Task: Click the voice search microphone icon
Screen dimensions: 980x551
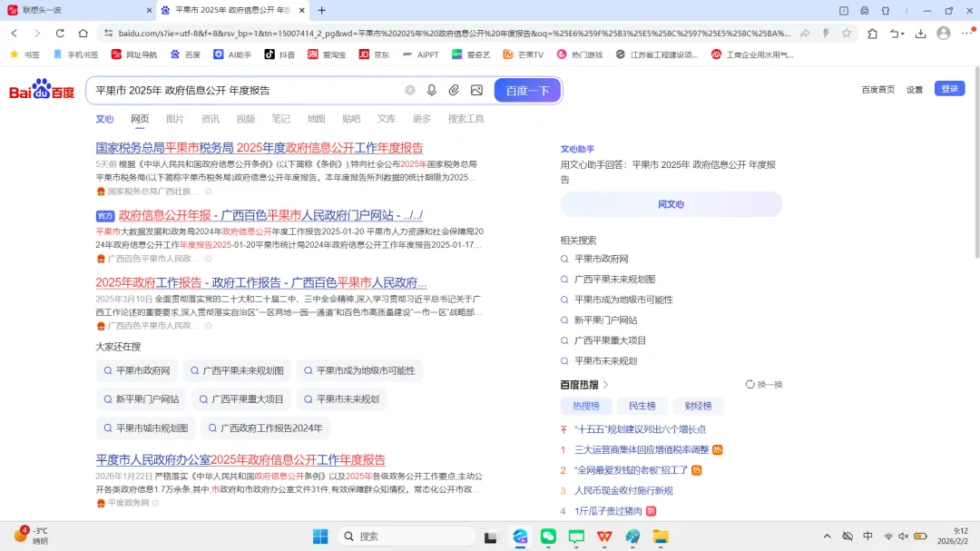Action: 431,90
